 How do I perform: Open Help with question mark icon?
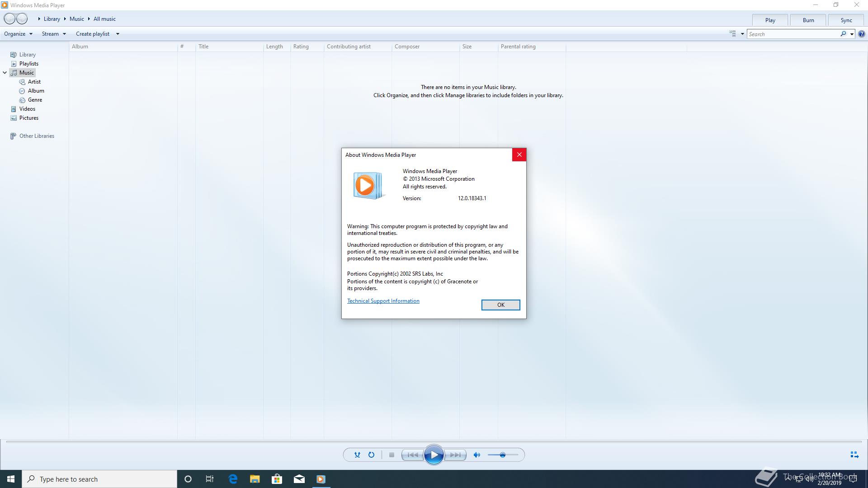[862, 34]
